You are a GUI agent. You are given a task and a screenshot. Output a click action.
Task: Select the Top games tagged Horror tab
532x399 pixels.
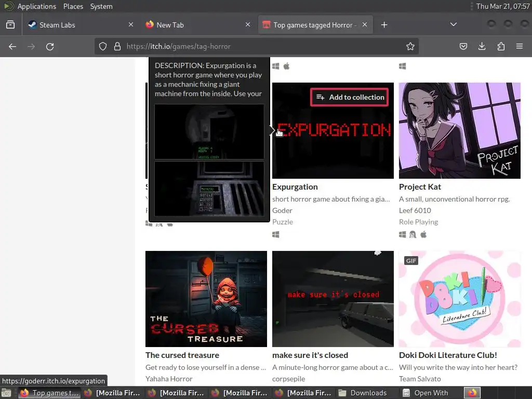[x=315, y=25]
